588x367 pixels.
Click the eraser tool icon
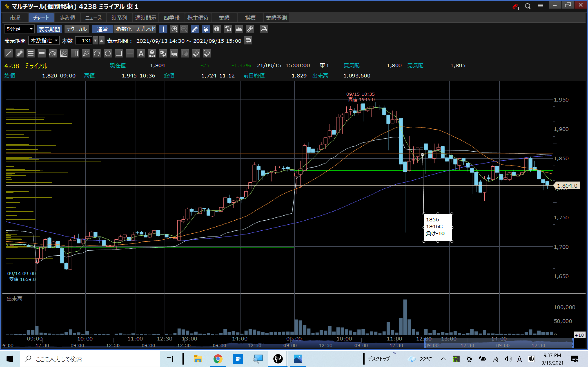point(196,53)
